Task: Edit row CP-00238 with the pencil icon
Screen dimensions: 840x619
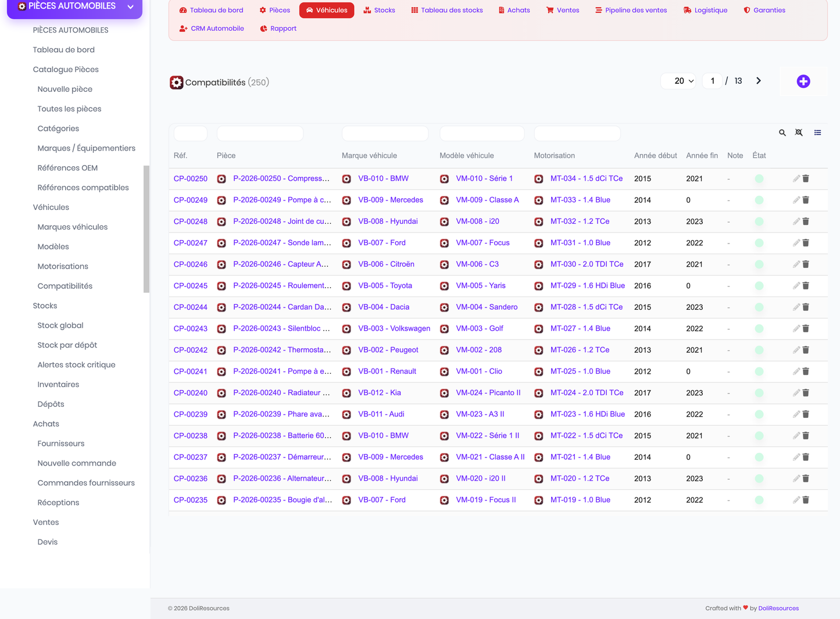Action: [x=796, y=436]
